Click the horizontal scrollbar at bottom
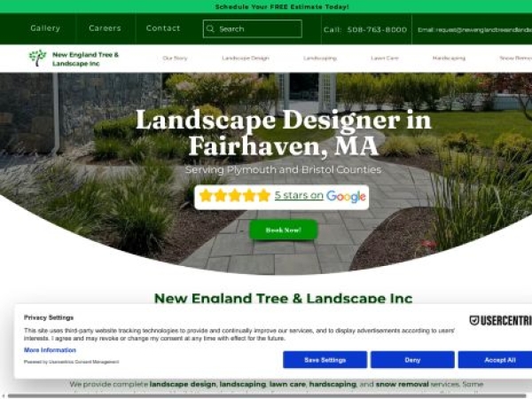This screenshot has height=399, width=532. pos(266,395)
